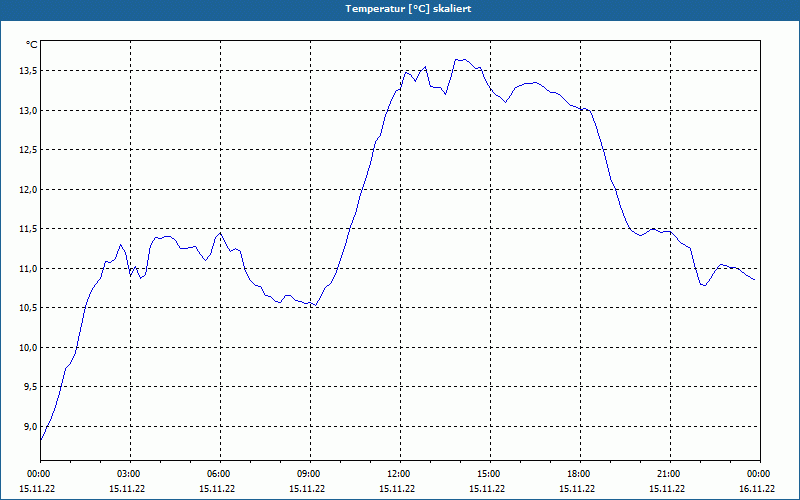Click the 11,5 y-axis label
The height and width of the screenshot is (500, 800).
click(29, 229)
